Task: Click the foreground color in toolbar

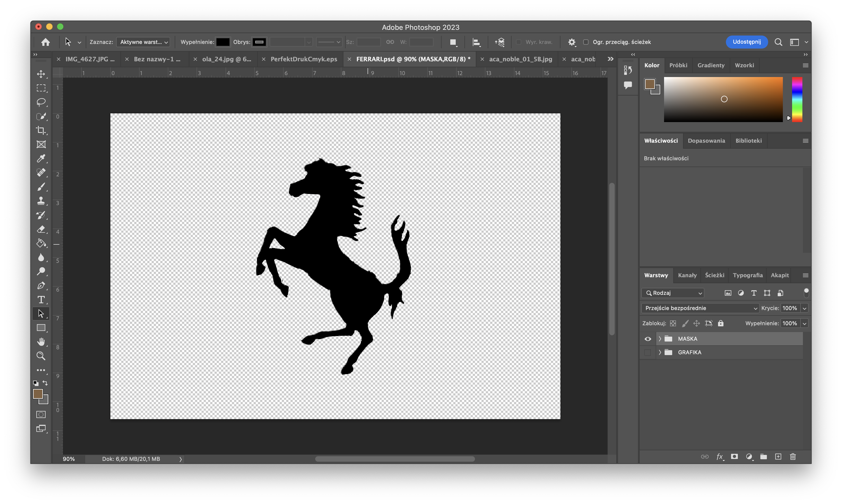Action: click(38, 394)
